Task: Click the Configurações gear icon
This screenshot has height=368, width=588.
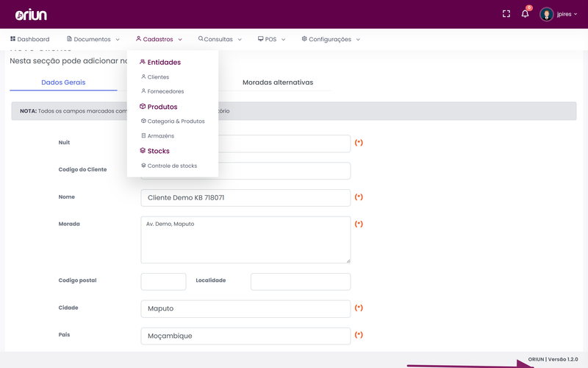Action: 304,39
